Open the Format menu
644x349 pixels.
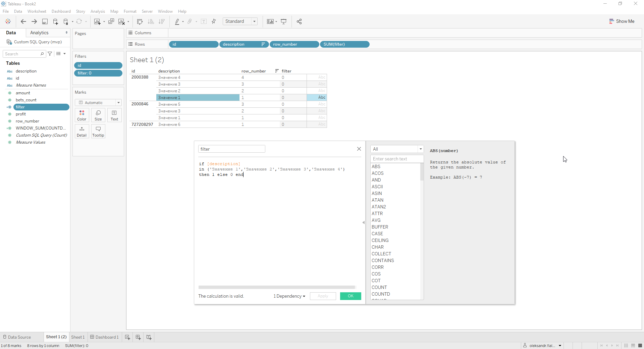pos(130,11)
